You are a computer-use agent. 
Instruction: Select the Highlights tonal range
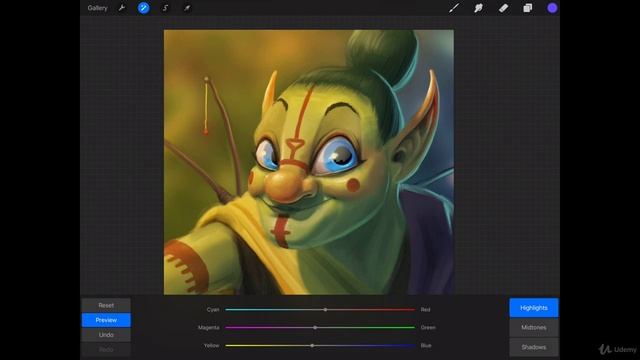click(x=533, y=308)
